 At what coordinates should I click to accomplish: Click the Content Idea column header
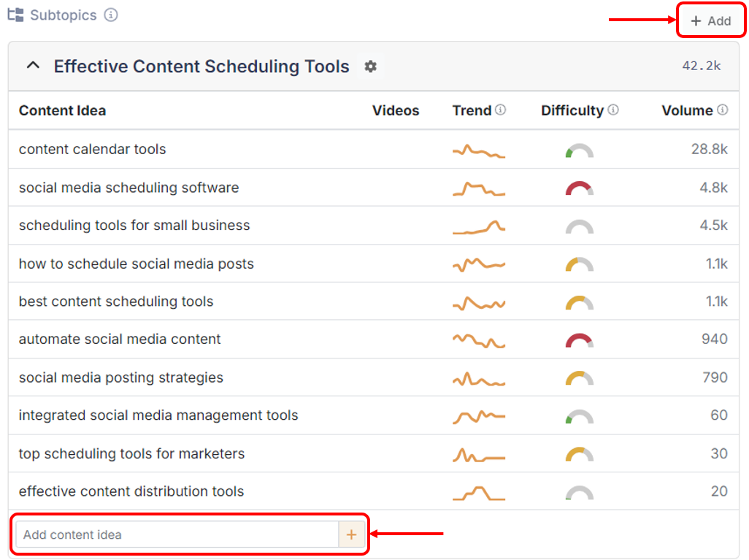click(x=61, y=110)
